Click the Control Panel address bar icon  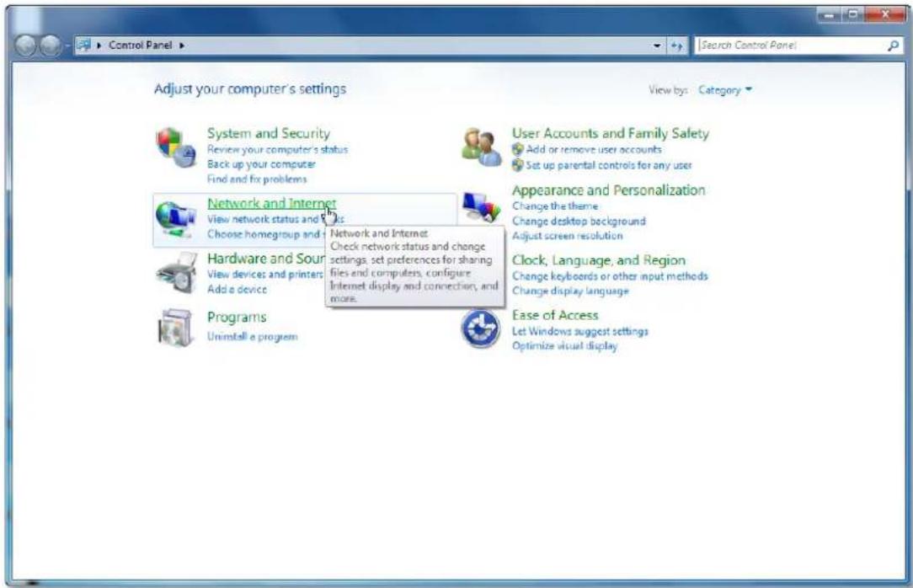(84, 45)
